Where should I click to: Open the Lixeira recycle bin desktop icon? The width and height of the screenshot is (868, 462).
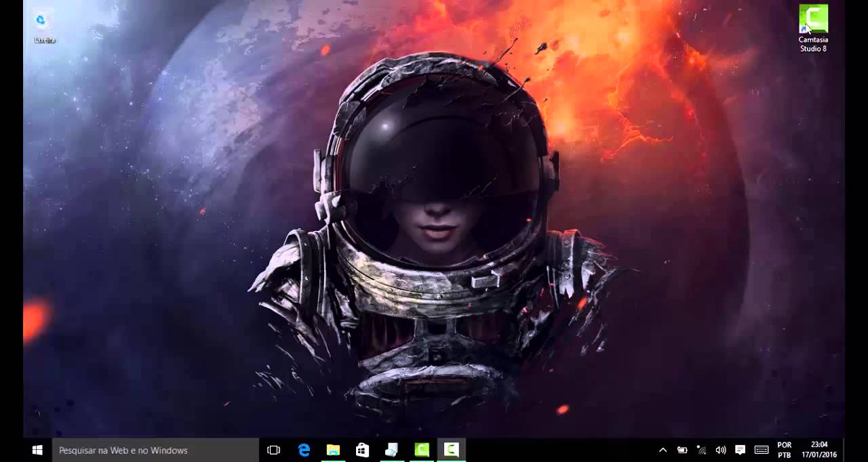44,27
